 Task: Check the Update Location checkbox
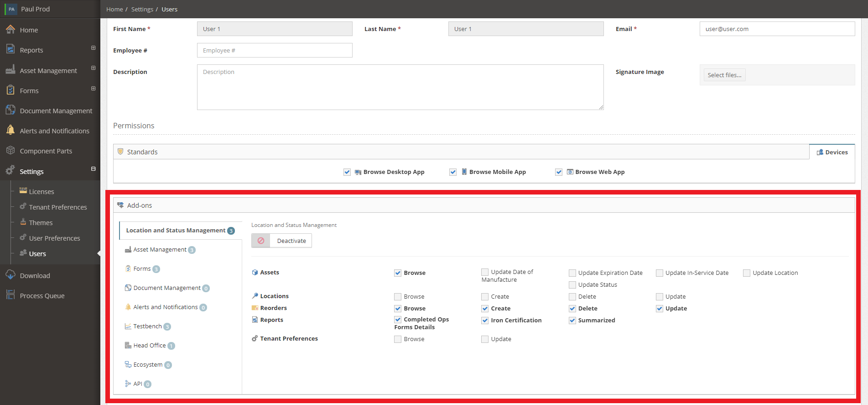pos(747,273)
